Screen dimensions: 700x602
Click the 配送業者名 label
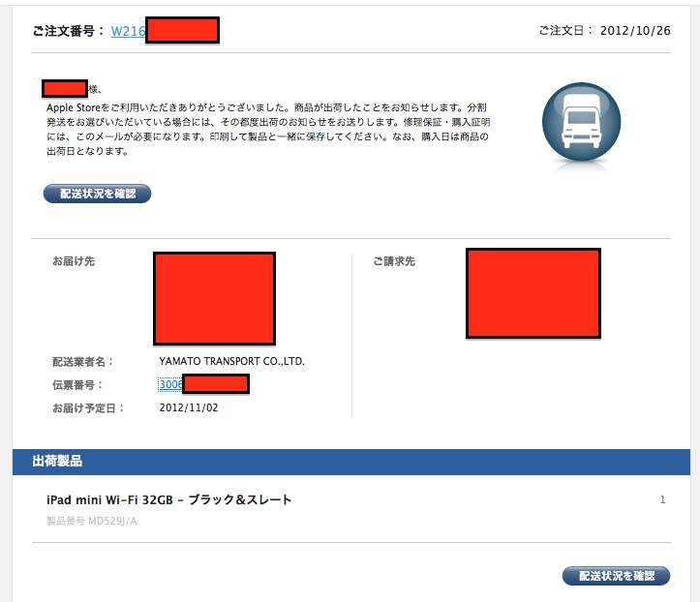[83, 361]
